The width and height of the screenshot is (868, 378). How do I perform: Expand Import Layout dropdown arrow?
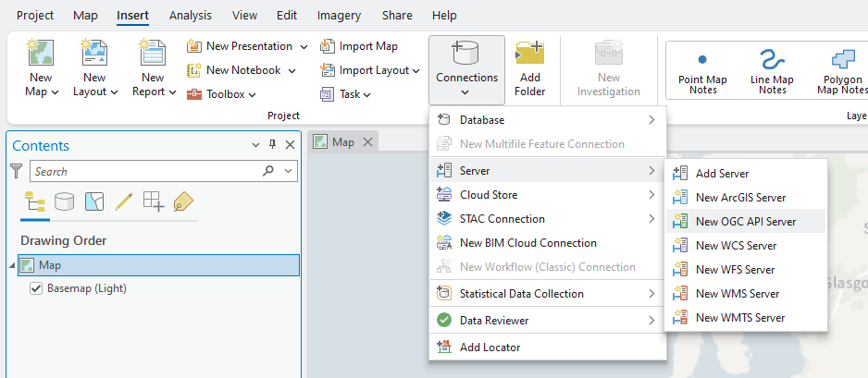click(415, 71)
